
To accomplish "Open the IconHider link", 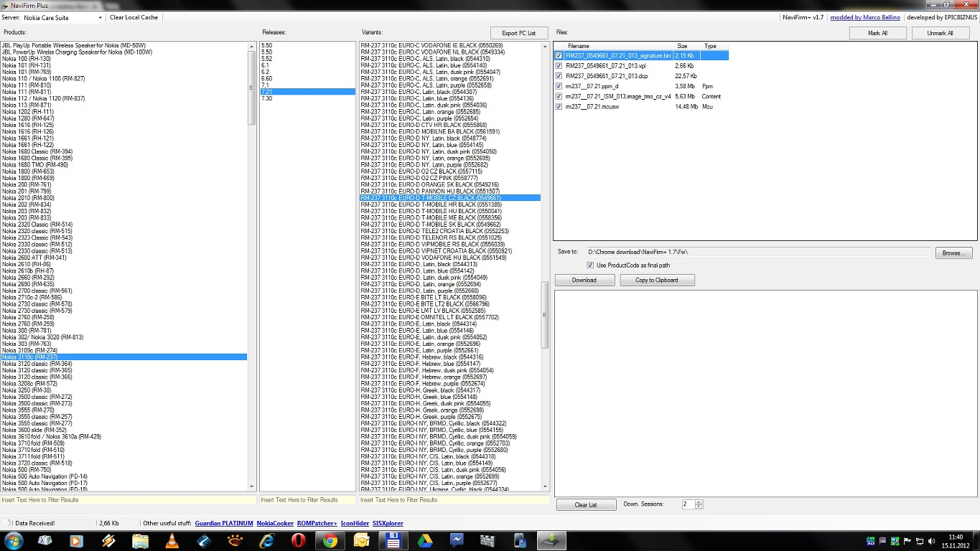I will [355, 523].
